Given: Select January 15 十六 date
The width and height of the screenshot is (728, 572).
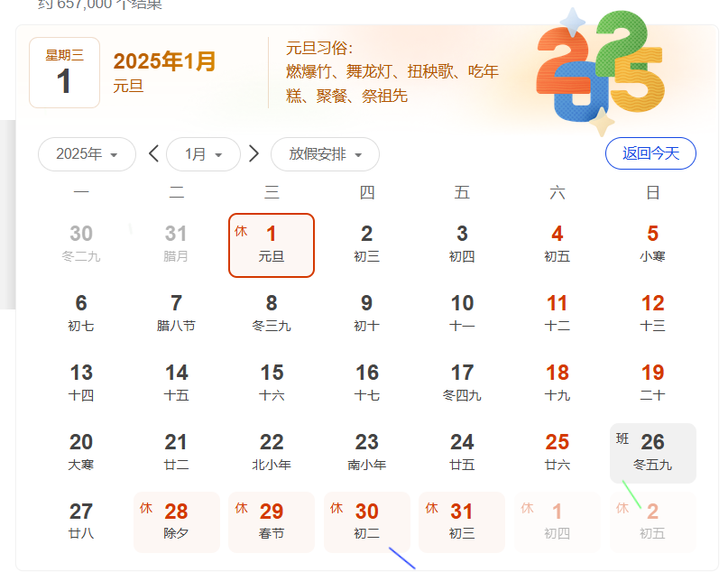Looking at the screenshot, I should point(272,383).
